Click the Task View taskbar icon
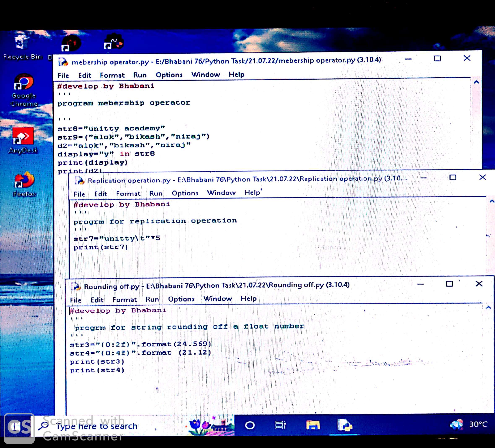 coord(280,425)
